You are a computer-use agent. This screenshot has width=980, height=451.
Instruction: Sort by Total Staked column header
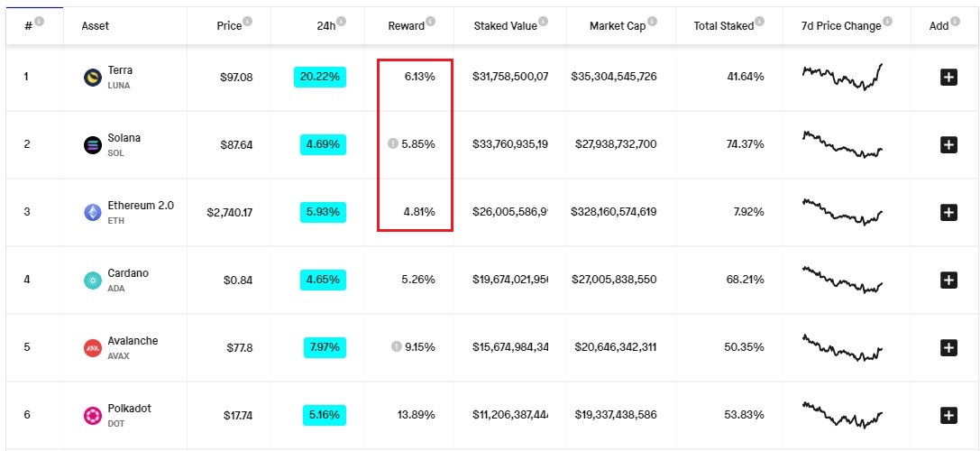point(723,26)
